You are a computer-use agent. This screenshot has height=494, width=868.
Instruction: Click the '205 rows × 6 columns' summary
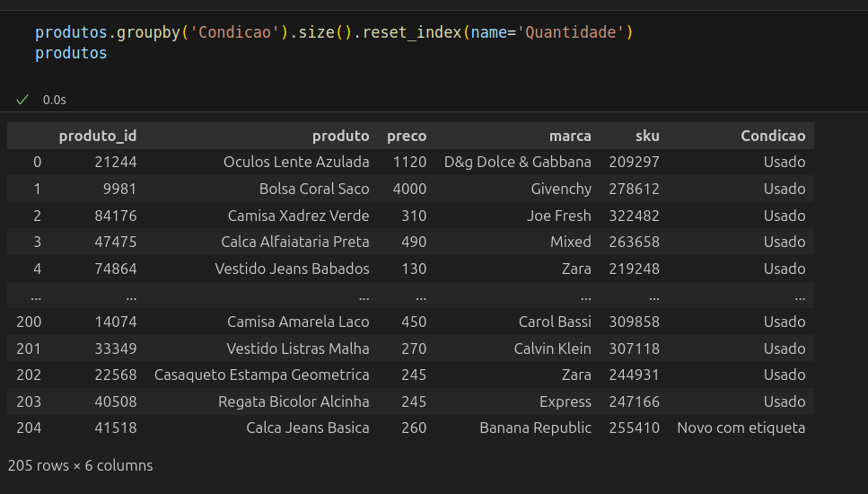tap(80, 465)
